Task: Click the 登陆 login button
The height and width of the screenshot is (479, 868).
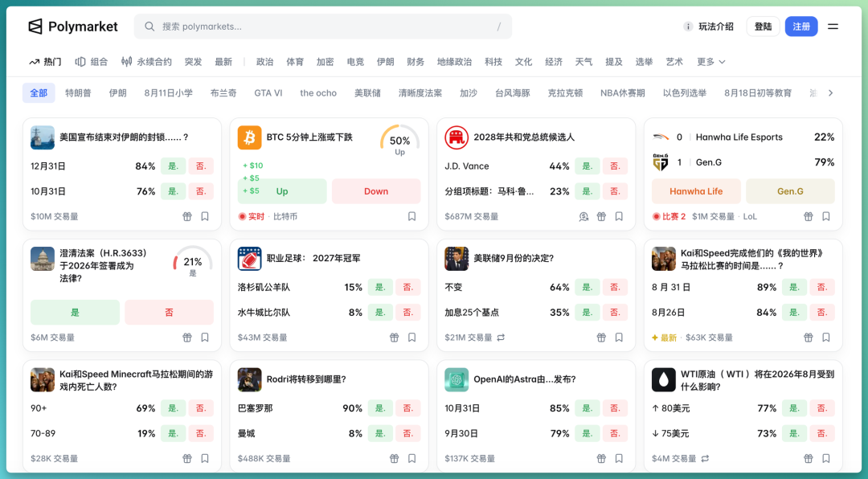Action: coord(763,27)
